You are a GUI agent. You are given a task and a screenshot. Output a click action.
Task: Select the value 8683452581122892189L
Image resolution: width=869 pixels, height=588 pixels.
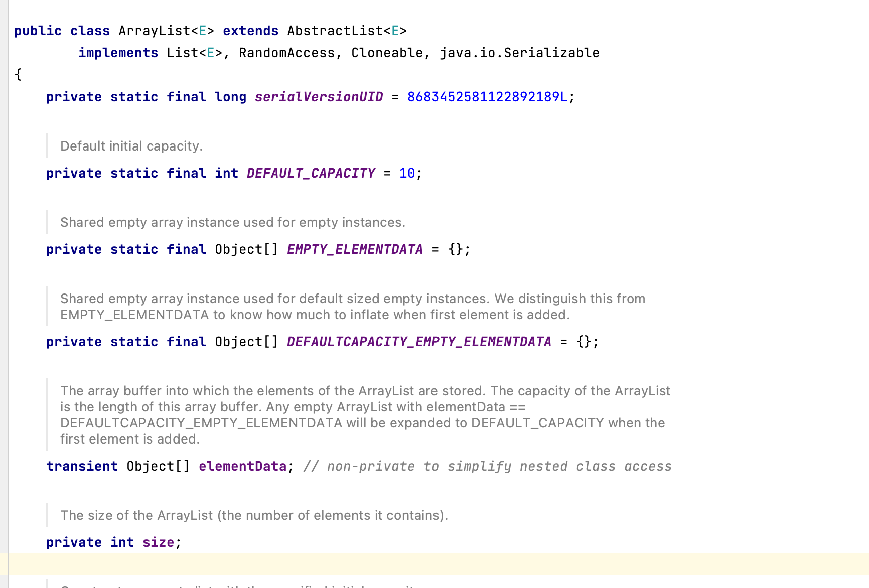tap(487, 97)
